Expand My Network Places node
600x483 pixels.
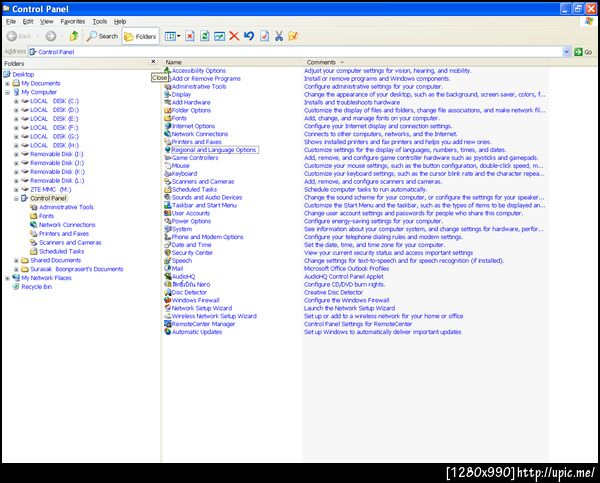[7, 278]
